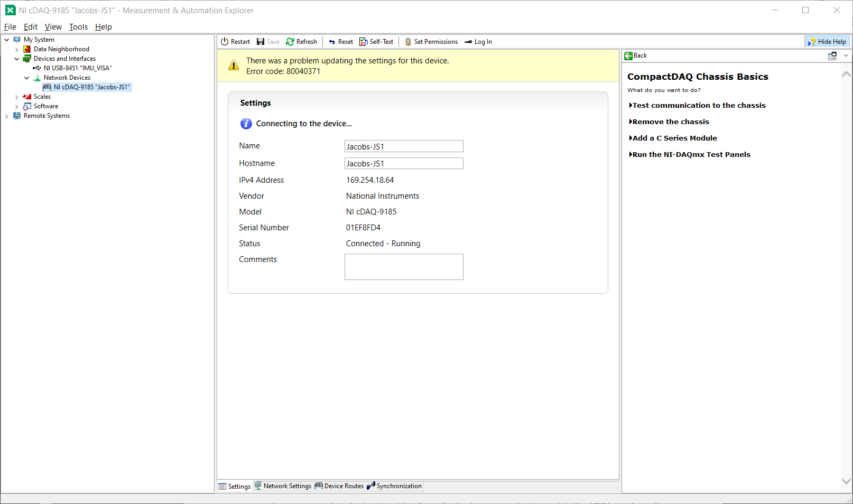Click the Hostname input field
853x504 pixels.
click(404, 163)
